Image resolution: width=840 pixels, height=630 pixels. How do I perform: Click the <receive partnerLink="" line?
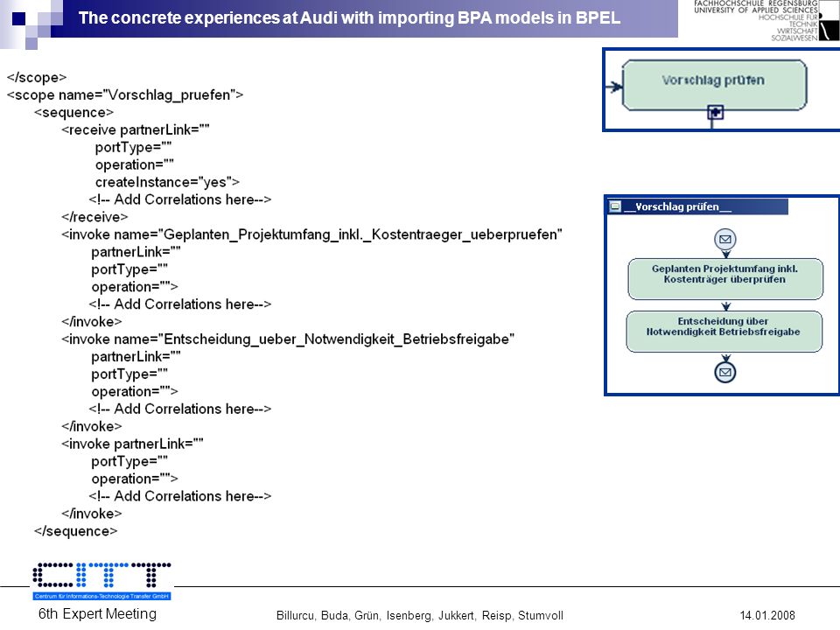(x=136, y=129)
